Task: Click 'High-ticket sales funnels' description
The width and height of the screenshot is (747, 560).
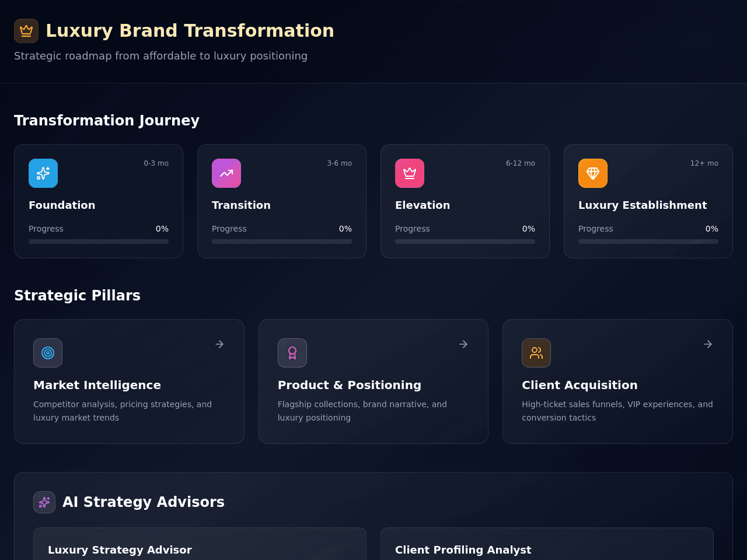Action: pyautogui.click(x=617, y=411)
